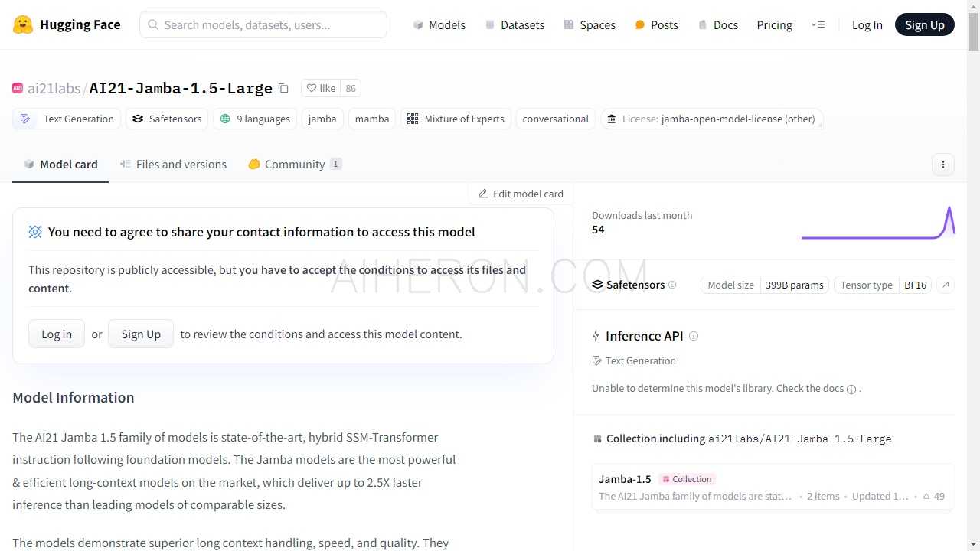
Task: Click the Model size 399B params badge
Action: coord(765,285)
